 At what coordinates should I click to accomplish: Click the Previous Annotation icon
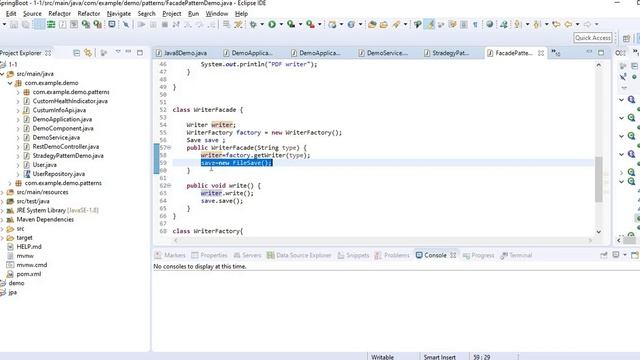click(537, 24)
